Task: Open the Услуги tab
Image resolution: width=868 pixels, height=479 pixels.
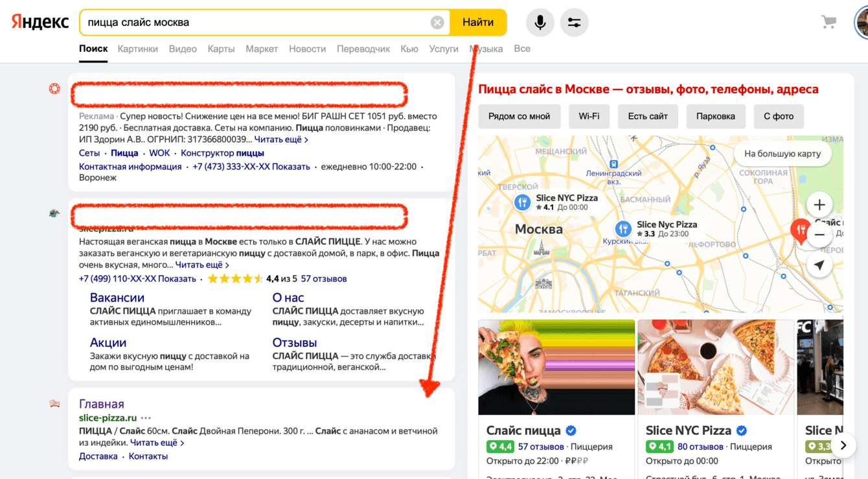Action: coord(444,49)
